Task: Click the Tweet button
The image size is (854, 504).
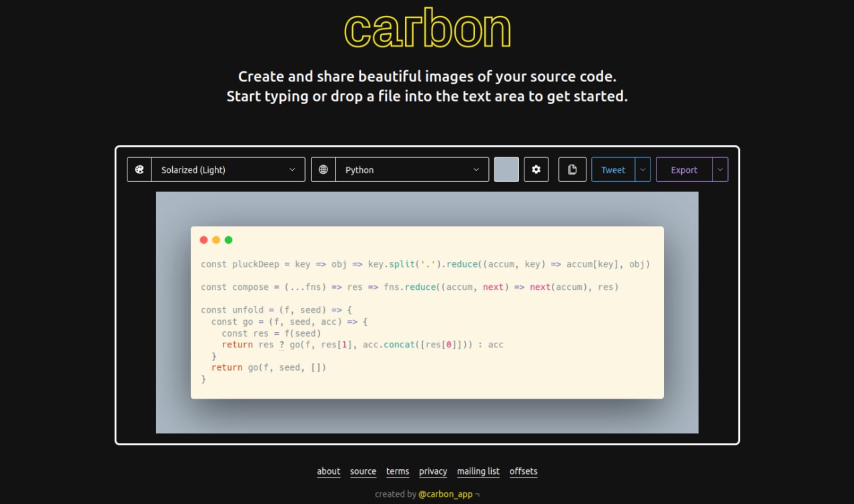Action: tap(613, 169)
